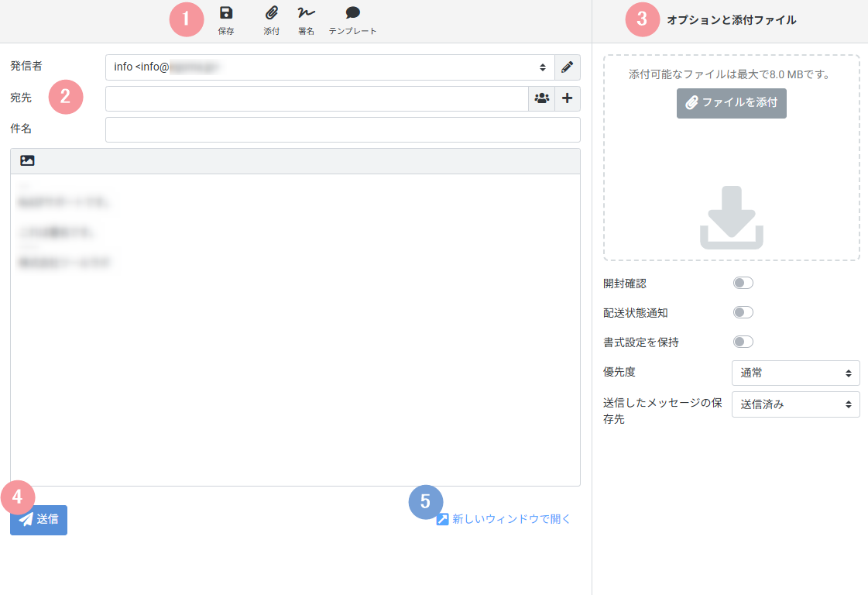
Task: Turn on 書式設定を保持 switch
Action: (x=743, y=342)
